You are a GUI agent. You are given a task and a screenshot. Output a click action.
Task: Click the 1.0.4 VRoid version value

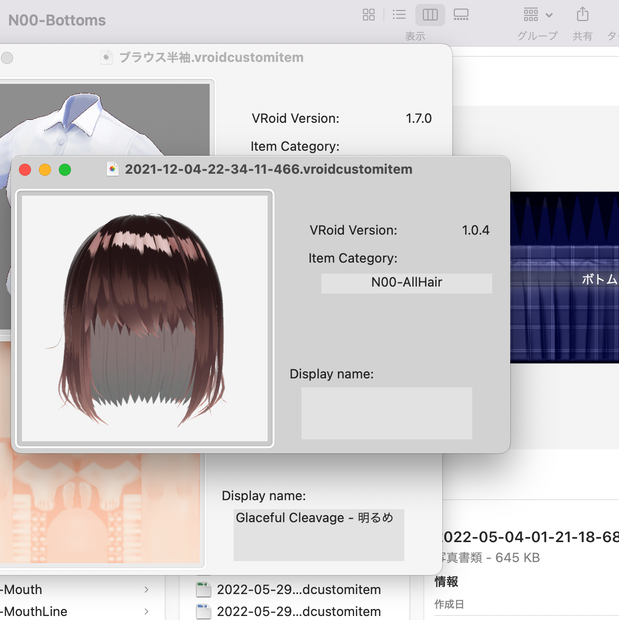click(475, 230)
